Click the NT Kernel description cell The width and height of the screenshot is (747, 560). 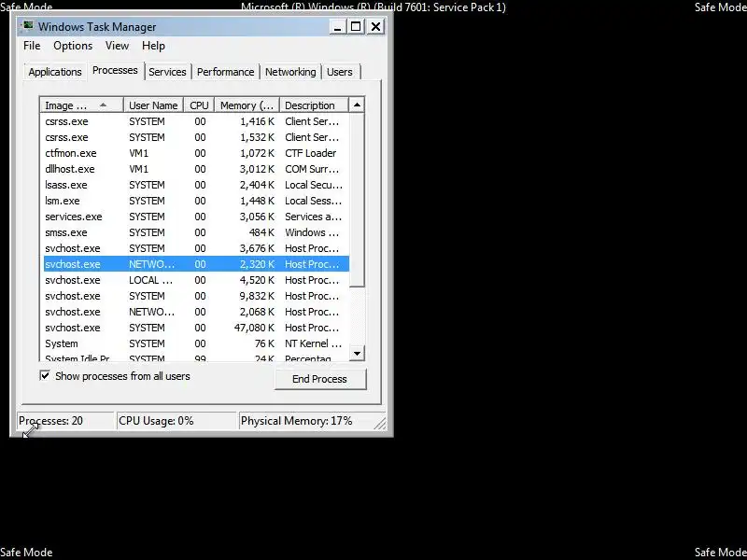313,343
